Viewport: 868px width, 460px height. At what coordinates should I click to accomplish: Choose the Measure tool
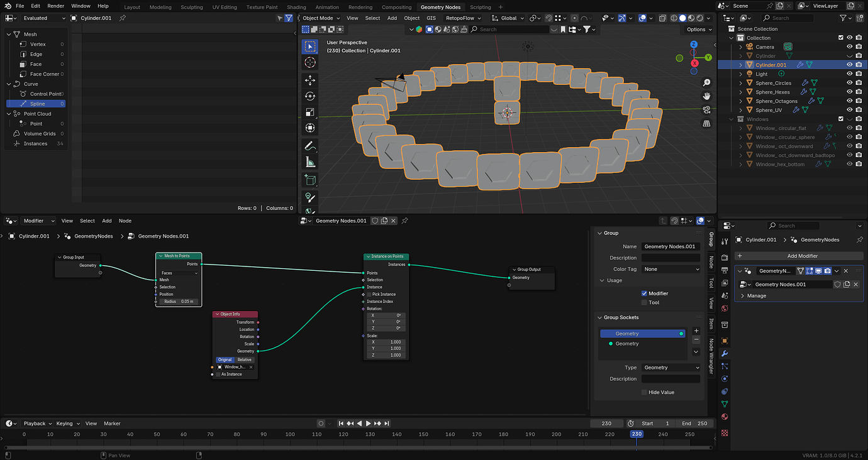309,162
